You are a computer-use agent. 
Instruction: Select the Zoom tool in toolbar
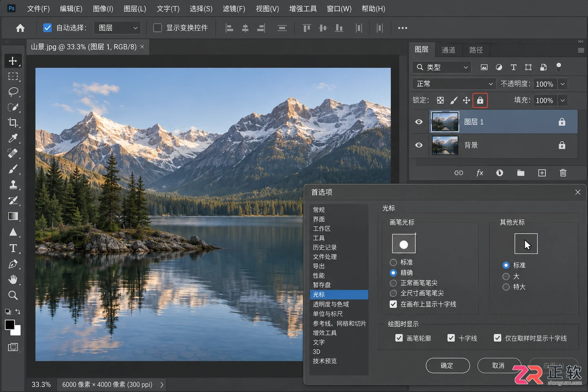pos(13,295)
